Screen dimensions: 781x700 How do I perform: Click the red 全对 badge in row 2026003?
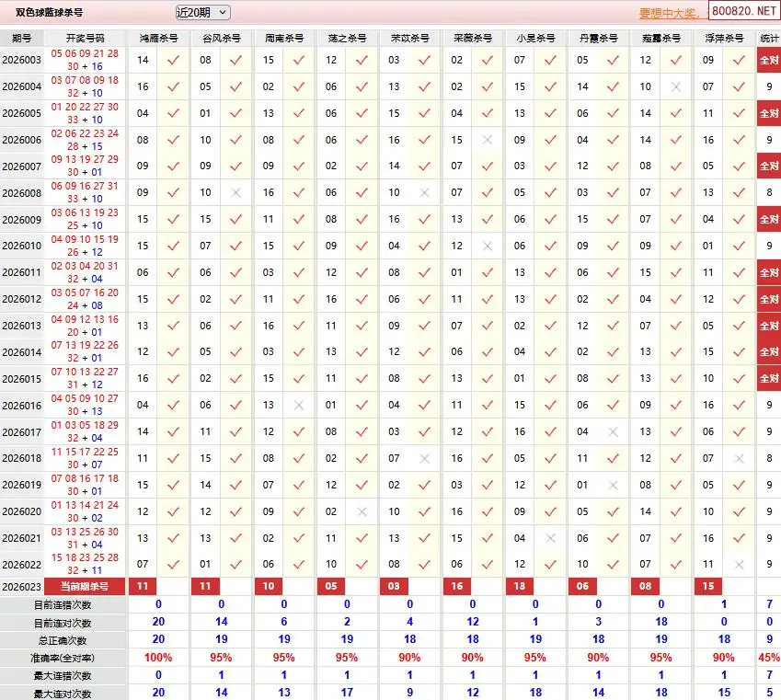coord(769,60)
